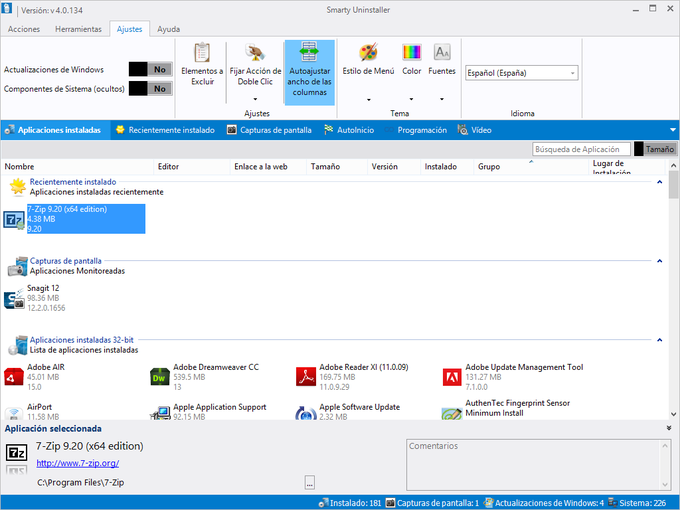Click Actualizaciones de Windows: 4 in status bar
The height and width of the screenshot is (510, 680).
[x=544, y=503]
